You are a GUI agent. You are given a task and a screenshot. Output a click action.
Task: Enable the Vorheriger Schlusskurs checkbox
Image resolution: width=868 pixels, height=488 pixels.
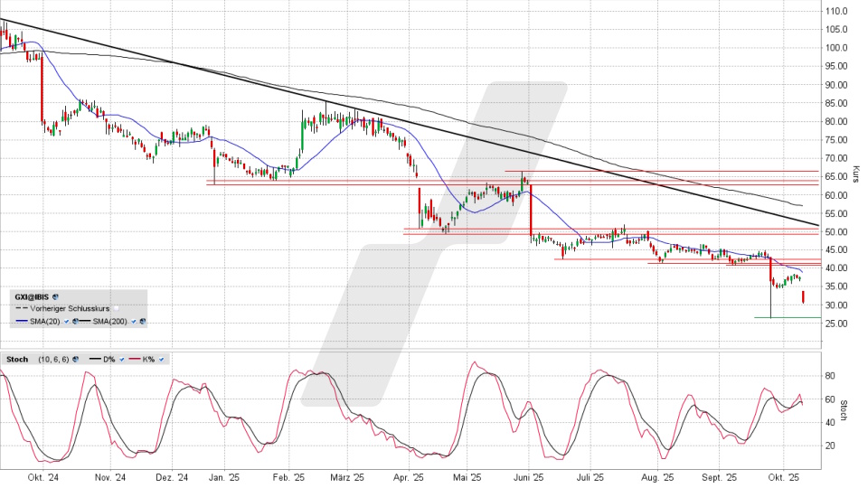pos(116,308)
